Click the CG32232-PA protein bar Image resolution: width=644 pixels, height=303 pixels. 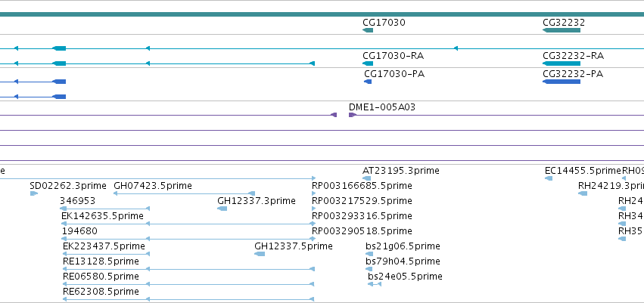(x=562, y=82)
